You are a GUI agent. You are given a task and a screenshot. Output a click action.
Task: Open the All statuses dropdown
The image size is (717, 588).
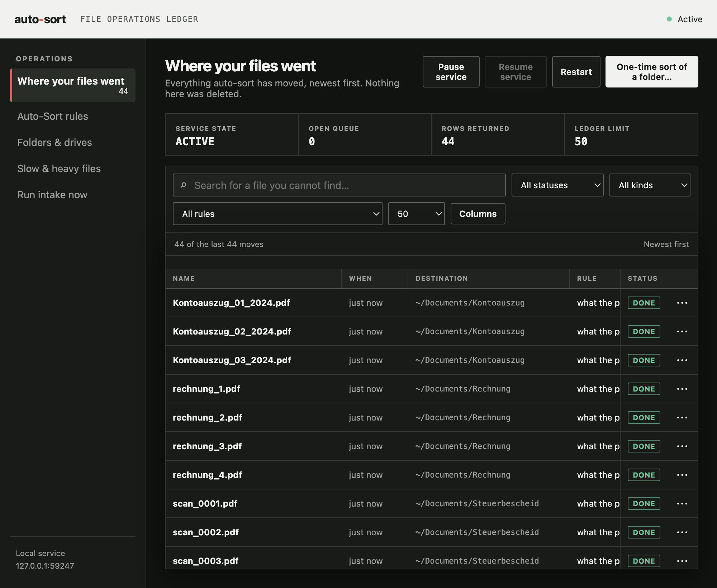tap(557, 185)
